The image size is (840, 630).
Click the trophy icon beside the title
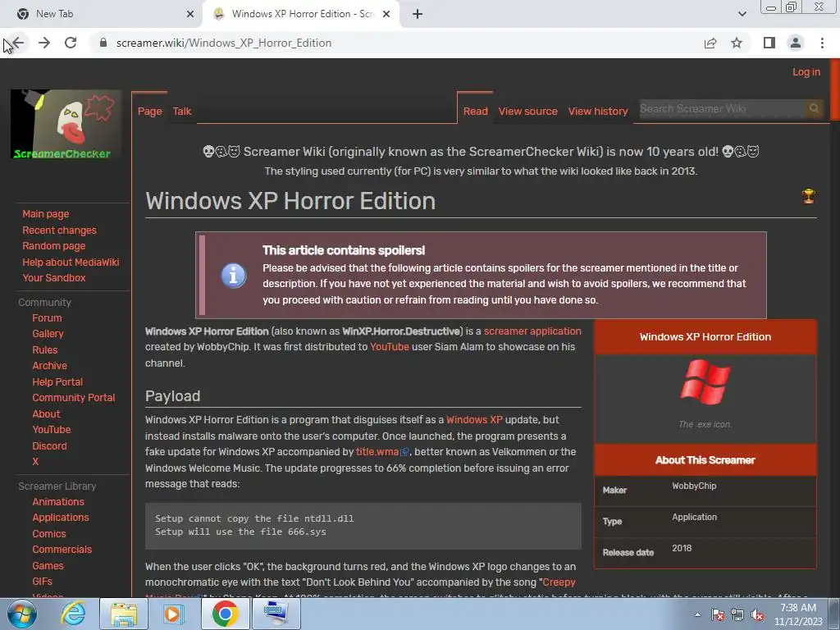coord(808,196)
